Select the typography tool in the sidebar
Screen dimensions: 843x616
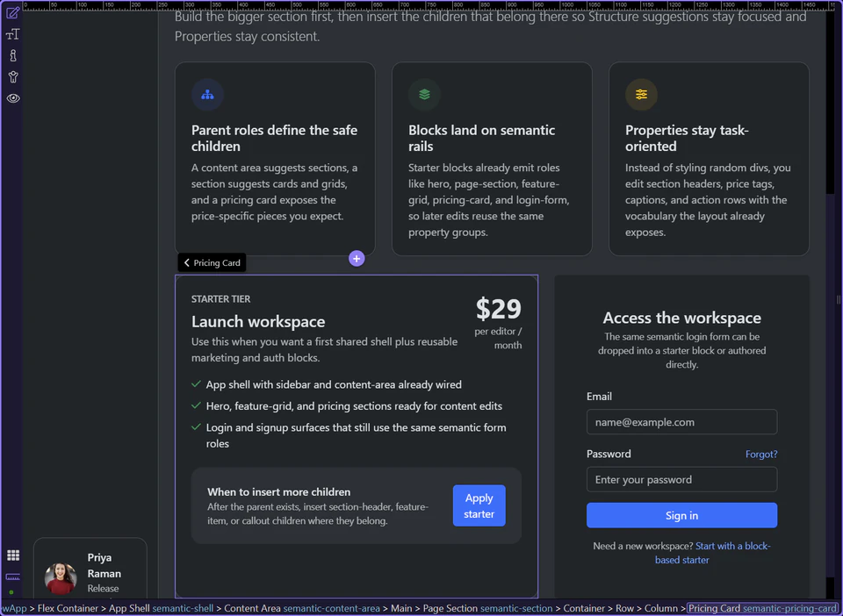tap(11, 33)
